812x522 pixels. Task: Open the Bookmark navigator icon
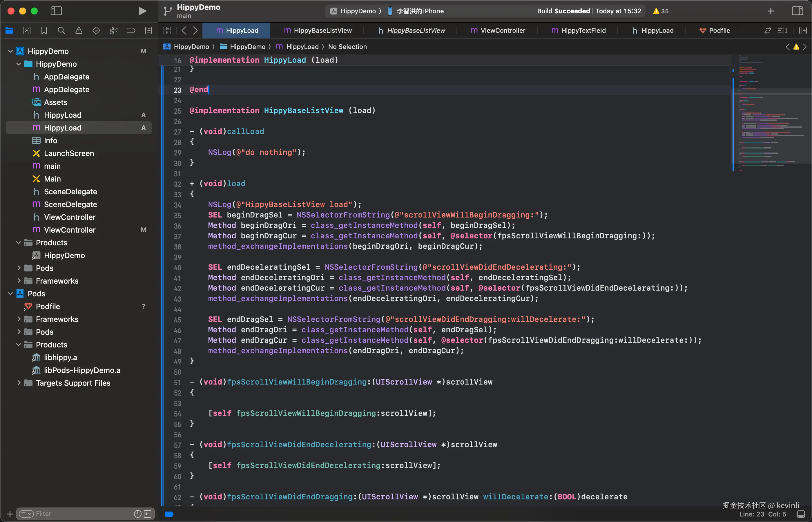coord(44,30)
